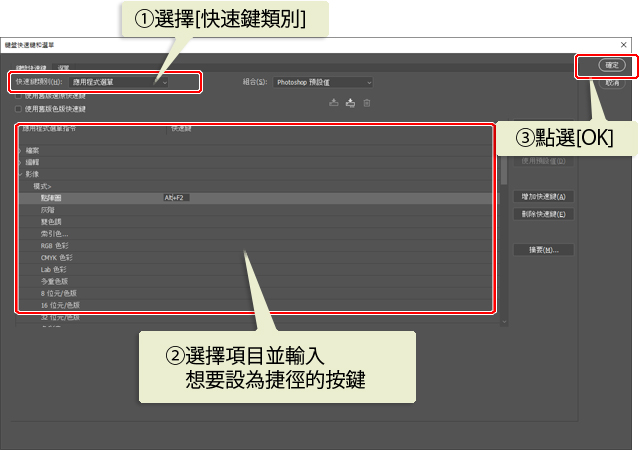Image resolution: width=640 pixels, height=450 pixels.
Task: Enable the 使用舊版色版快速鍵 checkbox
Action: (18, 108)
